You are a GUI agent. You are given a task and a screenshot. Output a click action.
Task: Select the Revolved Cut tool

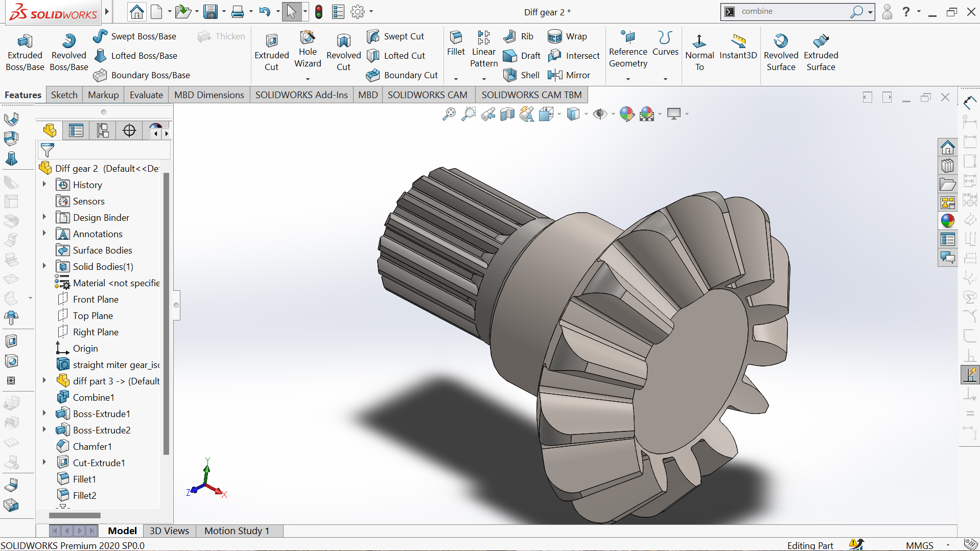point(343,52)
